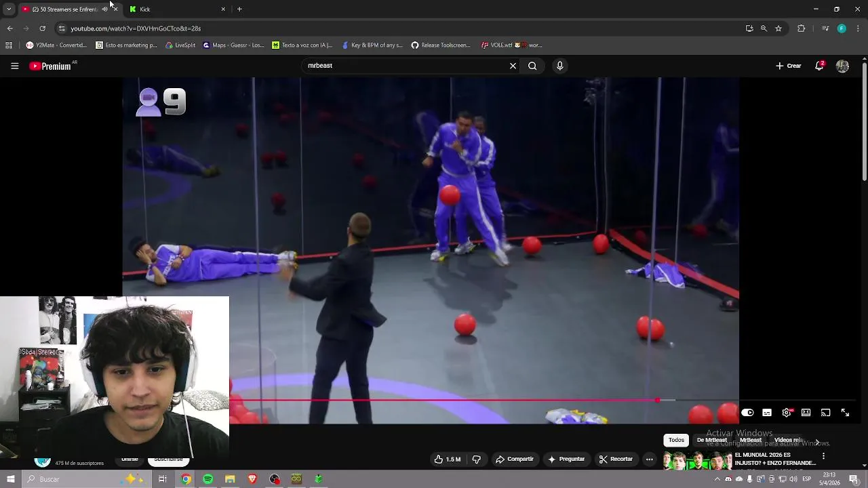Open Y2Mate bookmark

click(x=56, y=45)
